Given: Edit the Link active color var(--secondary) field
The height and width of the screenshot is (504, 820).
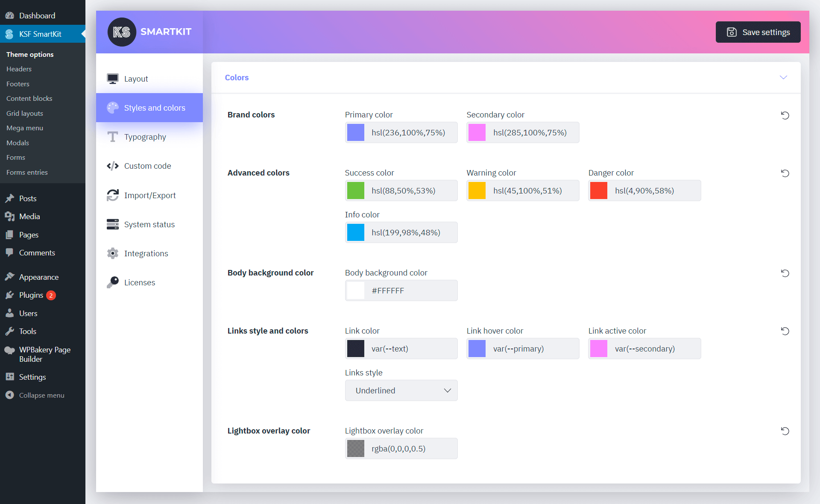Looking at the screenshot, I should click(x=644, y=349).
